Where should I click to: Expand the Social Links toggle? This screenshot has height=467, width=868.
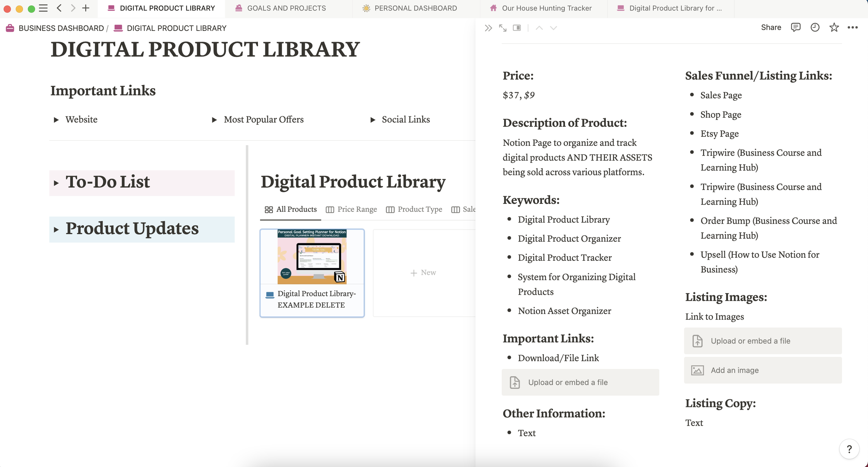point(373,119)
